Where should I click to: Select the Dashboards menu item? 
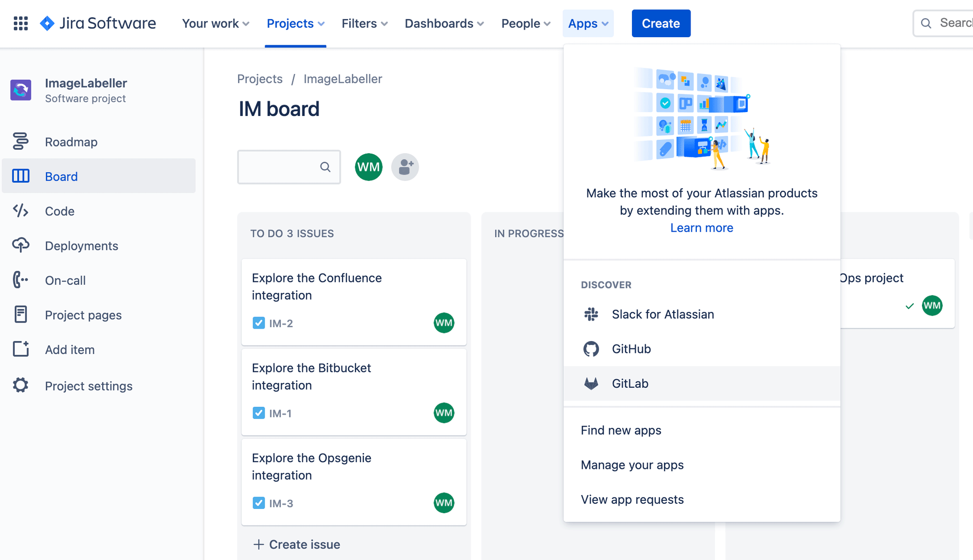tap(445, 23)
